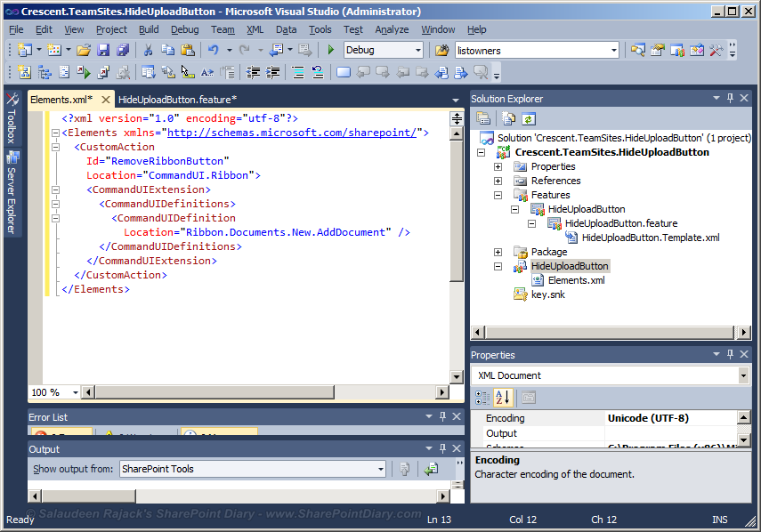Click the Paste clipboard icon
Viewport: 761px width, 532px height.
tap(187, 50)
